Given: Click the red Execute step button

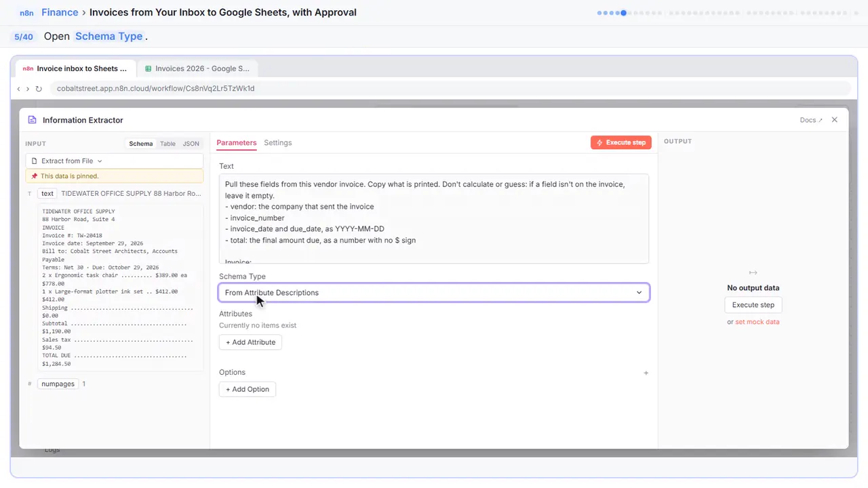Looking at the screenshot, I should pyautogui.click(x=621, y=143).
